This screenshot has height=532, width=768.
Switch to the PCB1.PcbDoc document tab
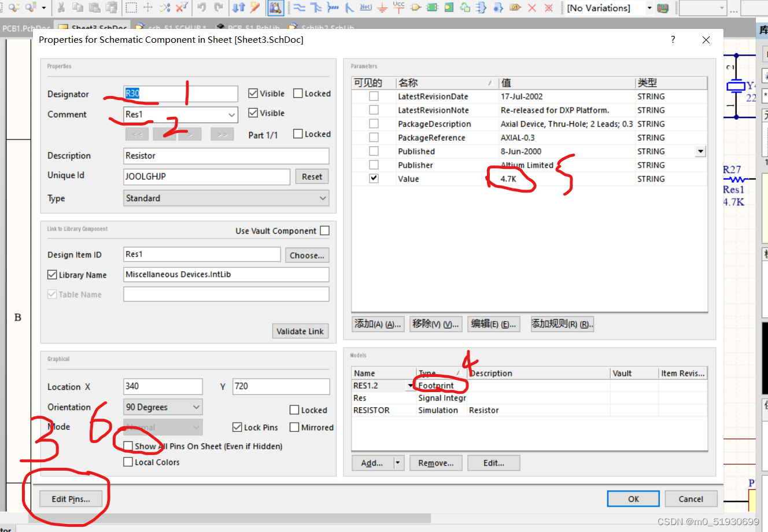[25, 28]
